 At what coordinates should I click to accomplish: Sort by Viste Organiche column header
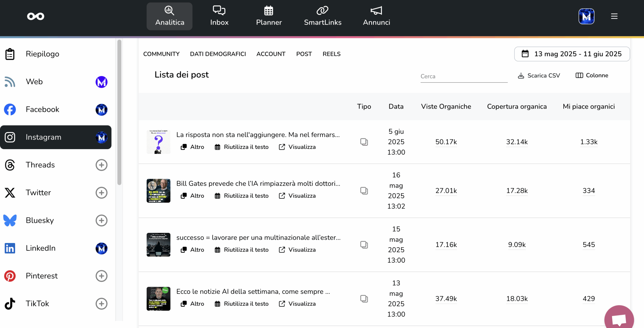(446, 107)
